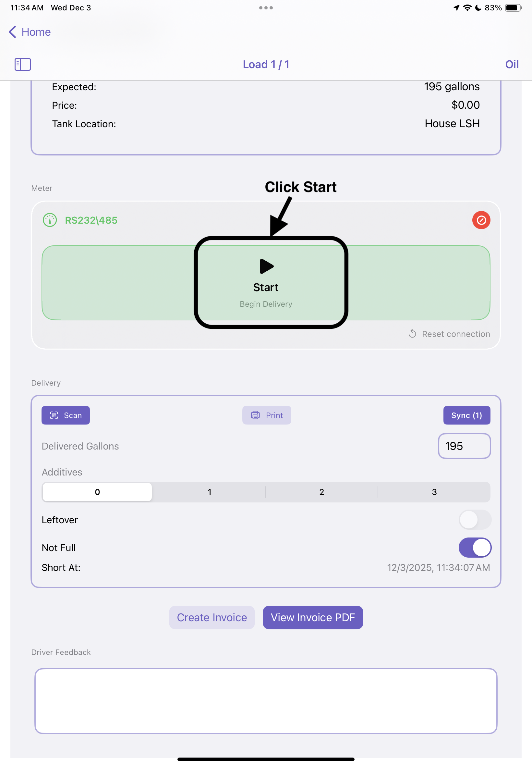
Task: Tap the back chevron to Home
Action: pos(12,32)
